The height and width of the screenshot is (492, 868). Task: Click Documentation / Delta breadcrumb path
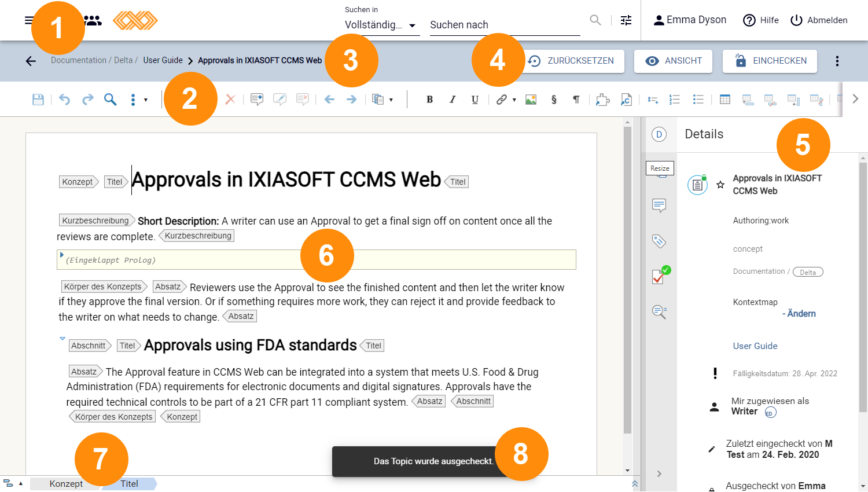point(94,60)
